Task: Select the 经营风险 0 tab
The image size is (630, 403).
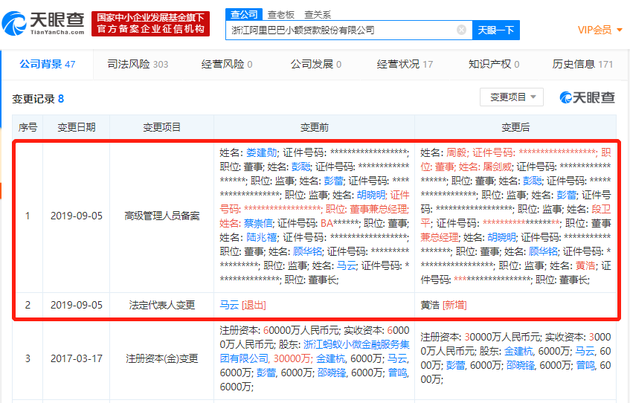Action: 227,64
